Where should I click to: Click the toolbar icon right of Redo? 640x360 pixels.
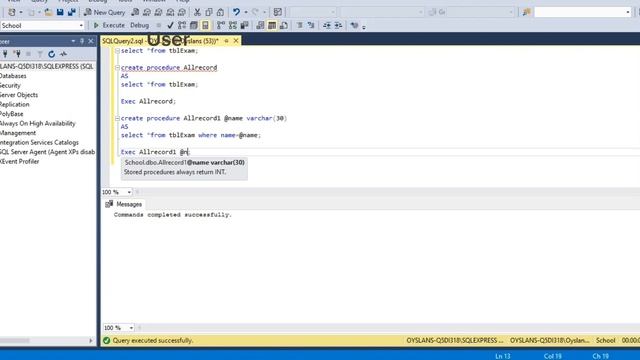coord(278,12)
